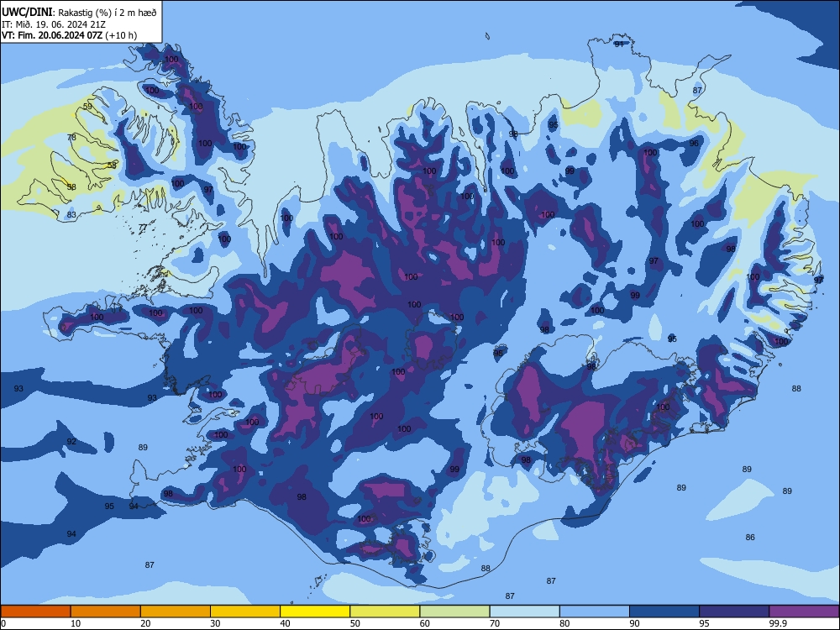This screenshot has width=840, height=630.
Task: Click the legend tick label 50
Action: point(354,623)
